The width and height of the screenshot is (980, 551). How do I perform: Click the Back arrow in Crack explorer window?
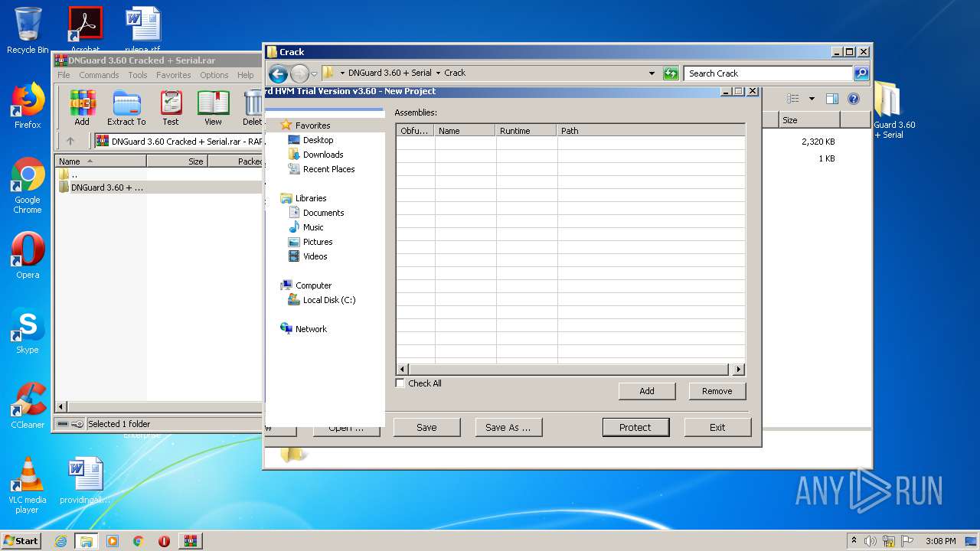pos(278,73)
